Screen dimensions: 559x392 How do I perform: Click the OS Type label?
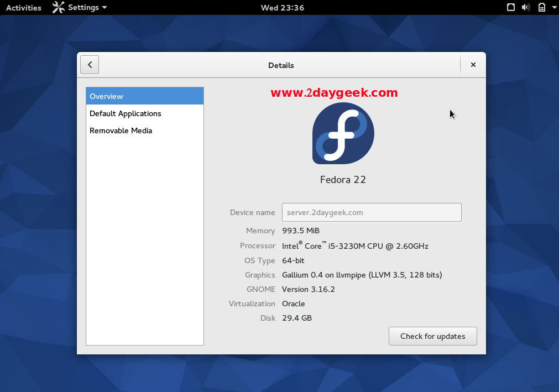coord(259,260)
